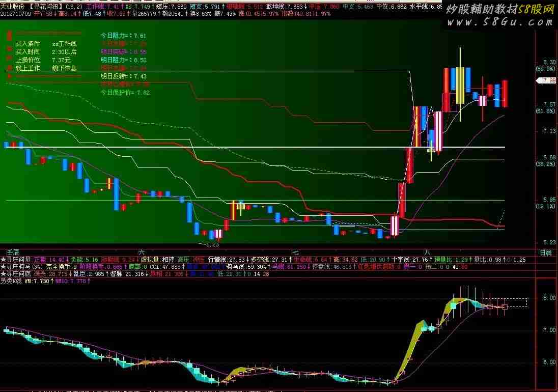Click the 6.68 price axis label
The height and width of the screenshot is (392, 558).
pos(549,157)
